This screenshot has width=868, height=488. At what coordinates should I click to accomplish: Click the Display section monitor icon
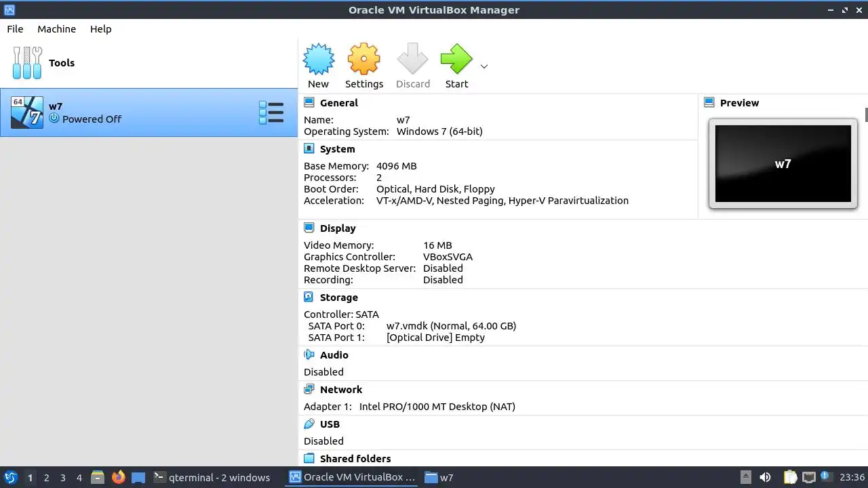click(309, 228)
